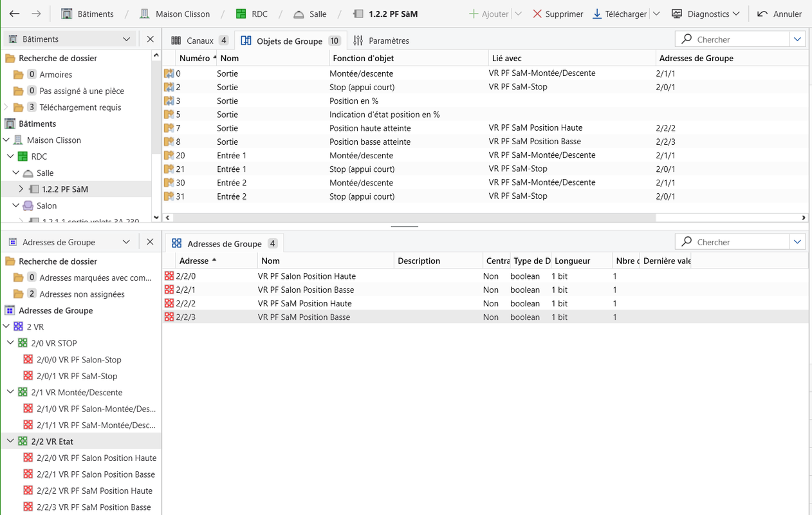812x515 pixels.
Task: Open the RDC breadcrumb
Action: [x=252, y=14]
